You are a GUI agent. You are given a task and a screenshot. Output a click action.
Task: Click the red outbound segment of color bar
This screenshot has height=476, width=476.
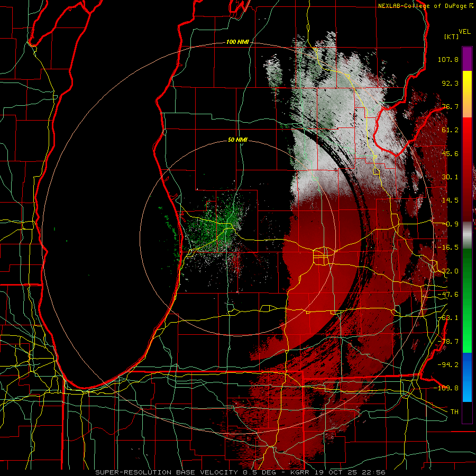point(467,170)
